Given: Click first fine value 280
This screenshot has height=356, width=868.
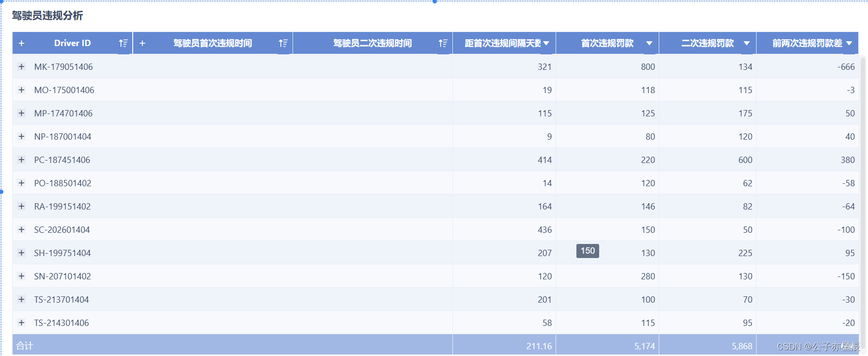Looking at the screenshot, I should 648,276.
